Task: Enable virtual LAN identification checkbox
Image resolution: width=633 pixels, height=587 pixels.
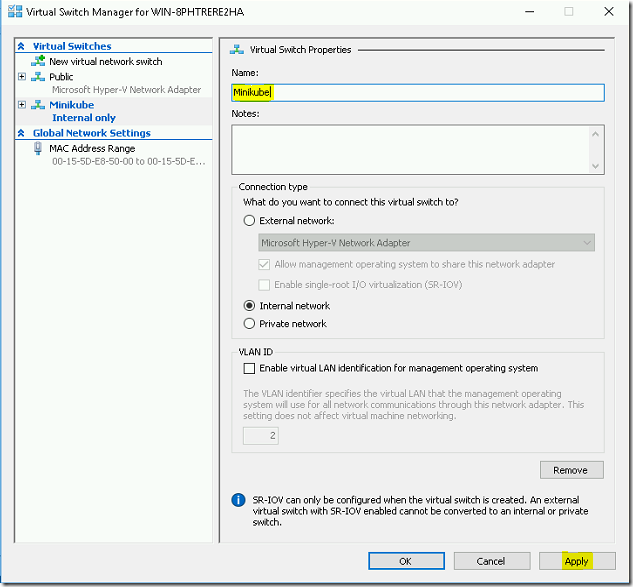Action: [x=249, y=368]
